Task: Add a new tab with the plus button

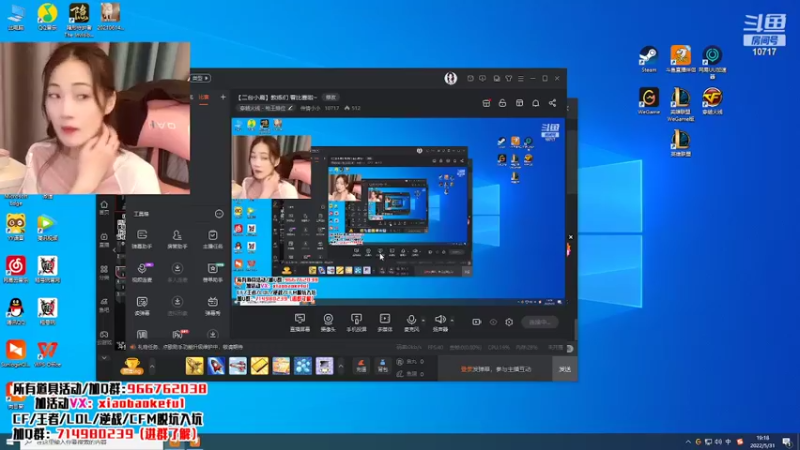Action: 223,97
